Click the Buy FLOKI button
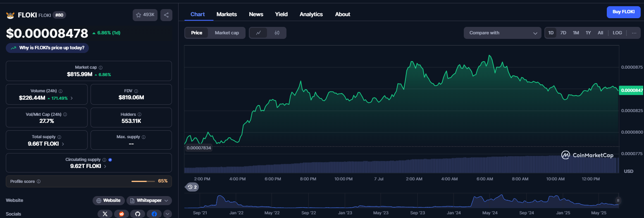The image size is (644, 218). coord(623,12)
